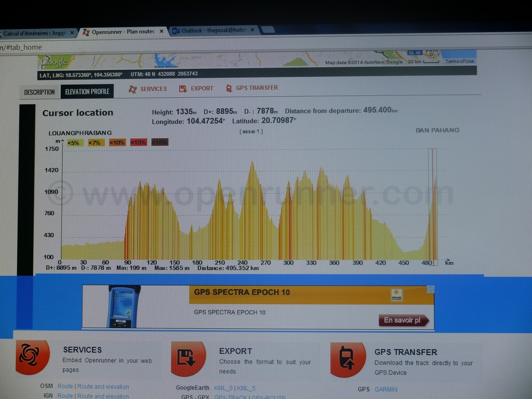Export as GoogleEarth KML_5
Screen dimensions: 532x399
tap(246, 388)
